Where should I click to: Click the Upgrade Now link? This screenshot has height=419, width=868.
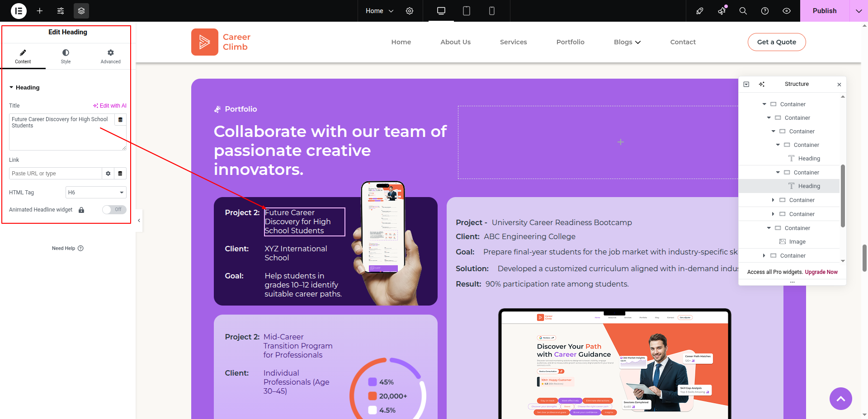coord(821,272)
